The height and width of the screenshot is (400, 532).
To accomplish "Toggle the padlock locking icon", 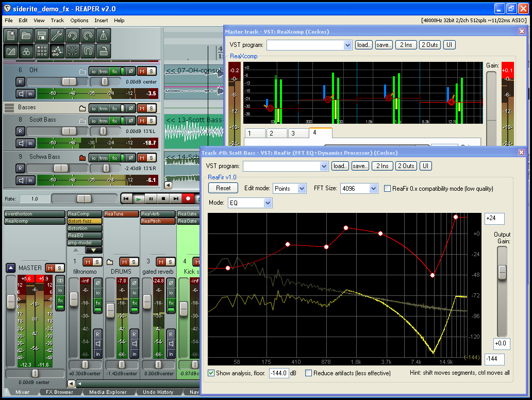I will tap(104, 51).
